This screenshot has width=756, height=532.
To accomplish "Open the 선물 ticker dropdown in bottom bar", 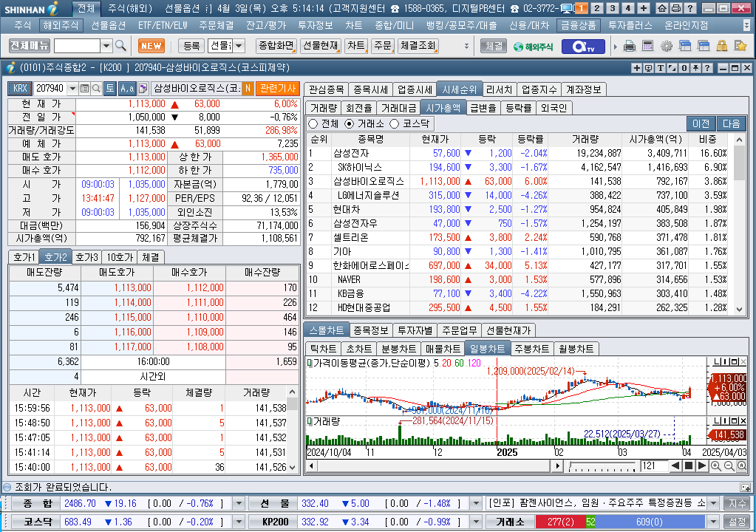I will [476, 504].
